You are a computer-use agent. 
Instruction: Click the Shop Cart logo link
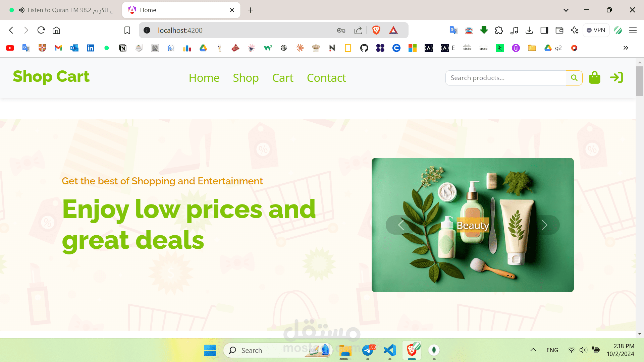point(51,77)
